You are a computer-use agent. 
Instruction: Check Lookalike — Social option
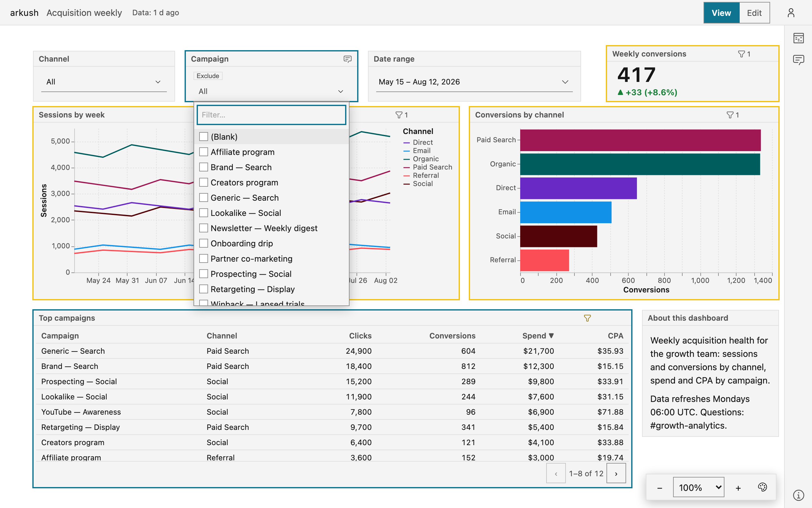(204, 213)
